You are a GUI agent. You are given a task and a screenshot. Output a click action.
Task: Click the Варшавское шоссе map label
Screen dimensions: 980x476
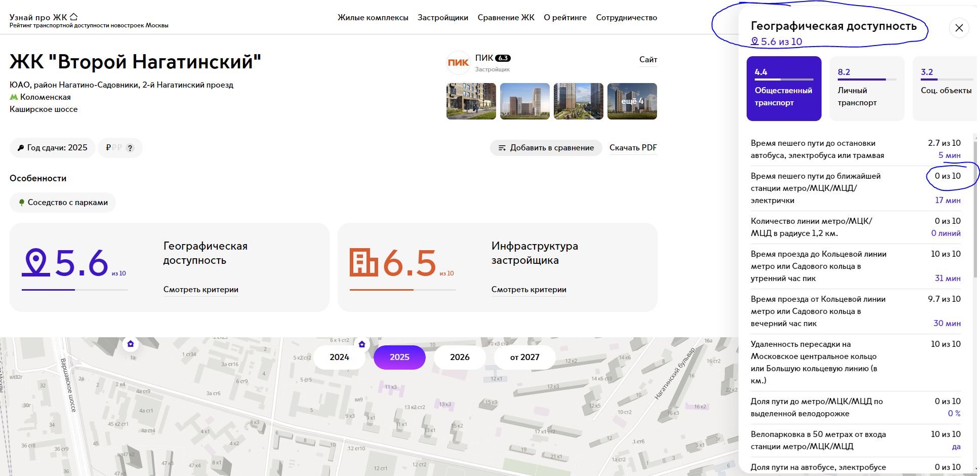[68, 385]
